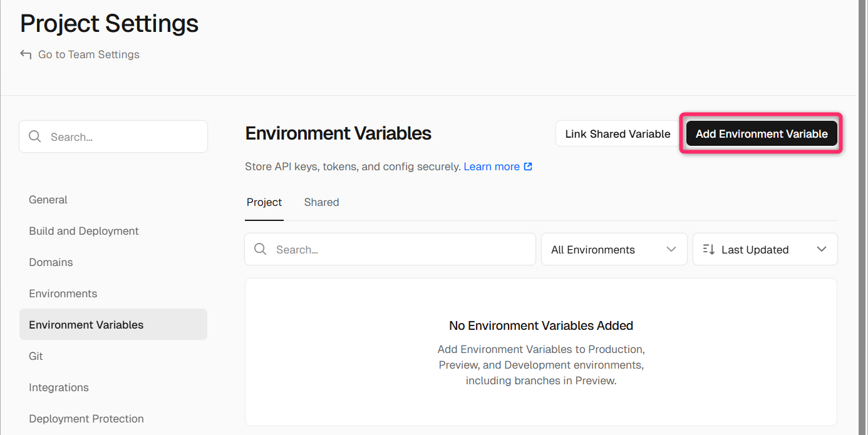Viewport: 868px width, 435px height.
Task: Open the Domains settings page
Action: click(x=51, y=262)
